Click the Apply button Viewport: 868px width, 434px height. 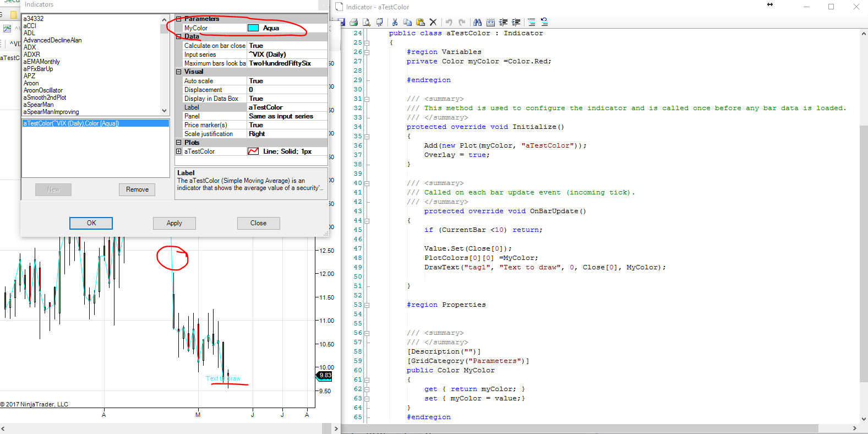point(174,223)
